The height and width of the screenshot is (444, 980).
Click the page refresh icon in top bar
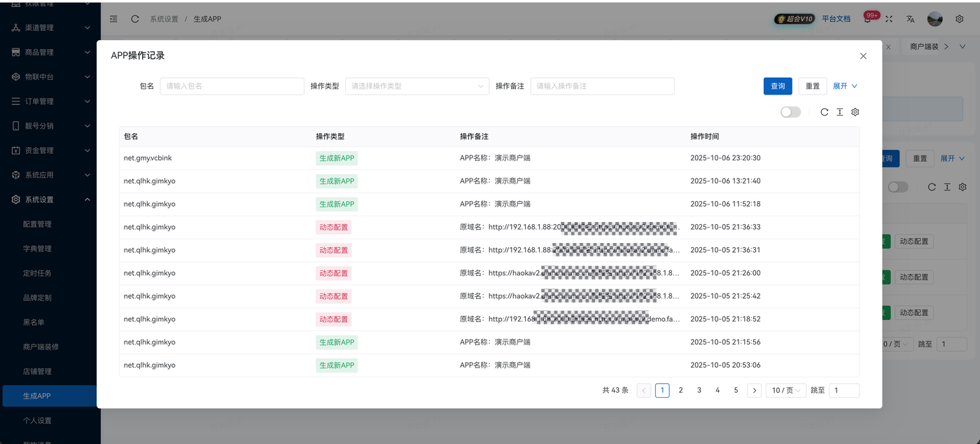(135, 19)
